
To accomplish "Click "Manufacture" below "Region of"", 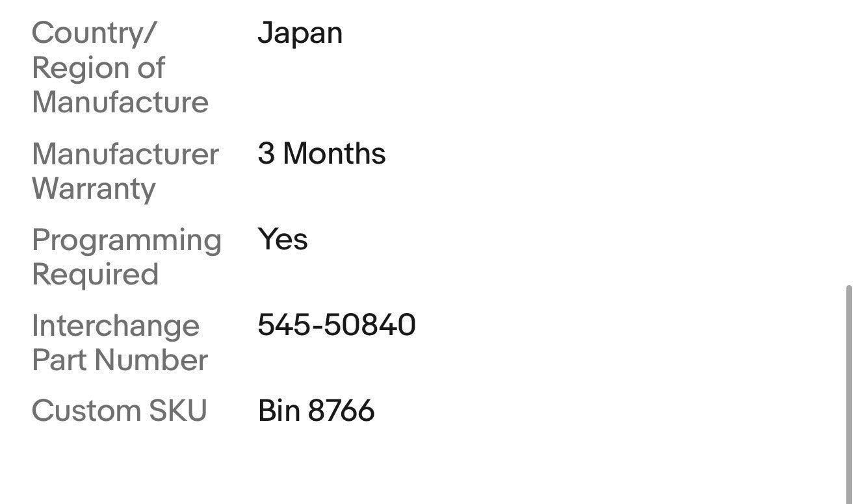I will 120,102.
